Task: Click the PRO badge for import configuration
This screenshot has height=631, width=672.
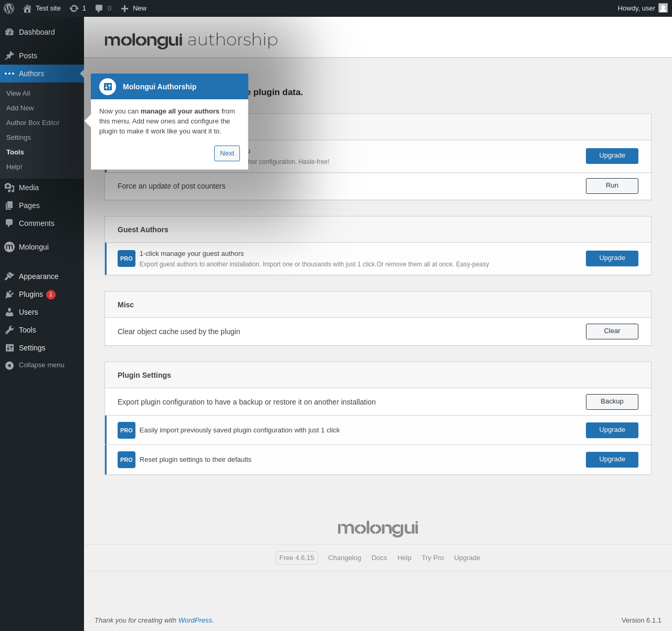Action: pyautogui.click(x=127, y=430)
